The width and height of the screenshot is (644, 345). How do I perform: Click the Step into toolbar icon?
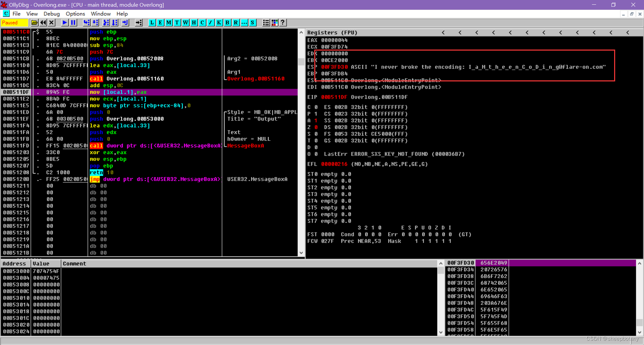pos(87,22)
